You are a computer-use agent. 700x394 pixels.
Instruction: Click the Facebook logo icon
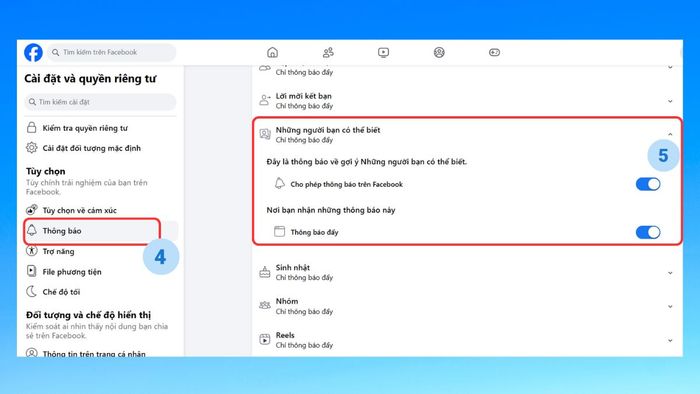click(33, 52)
